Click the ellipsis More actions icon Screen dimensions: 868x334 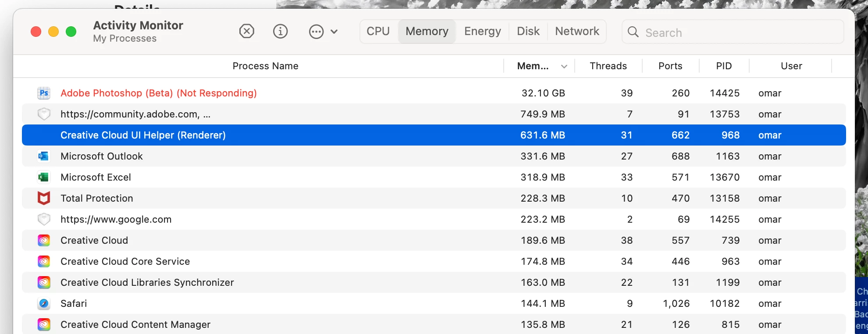(x=316, y=32)
